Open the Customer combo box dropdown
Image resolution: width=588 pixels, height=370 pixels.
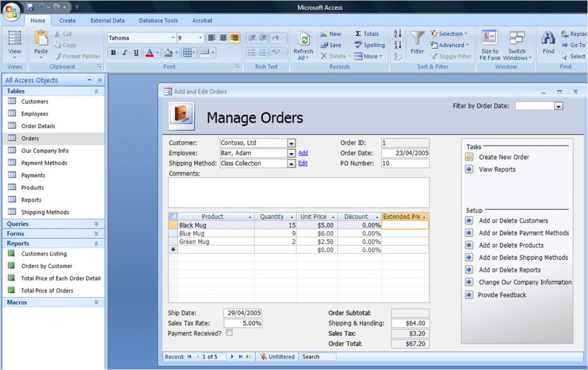pyautogui.click(x=291, y=143)
